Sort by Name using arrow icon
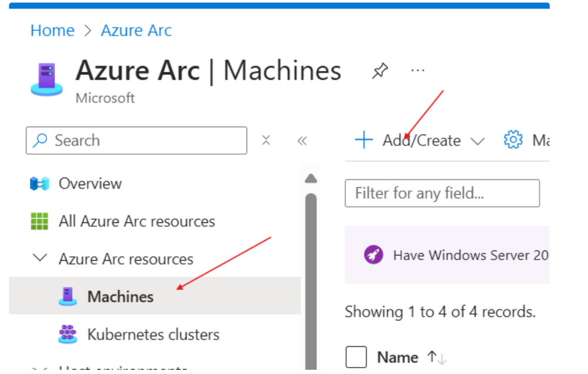The image size is (588, 374). click(437, 357)
